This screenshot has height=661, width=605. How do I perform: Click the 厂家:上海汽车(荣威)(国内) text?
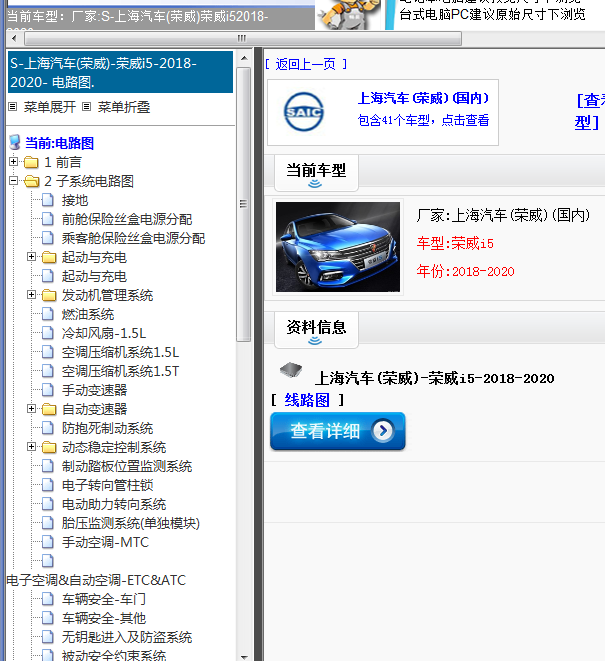pos(503,215)
